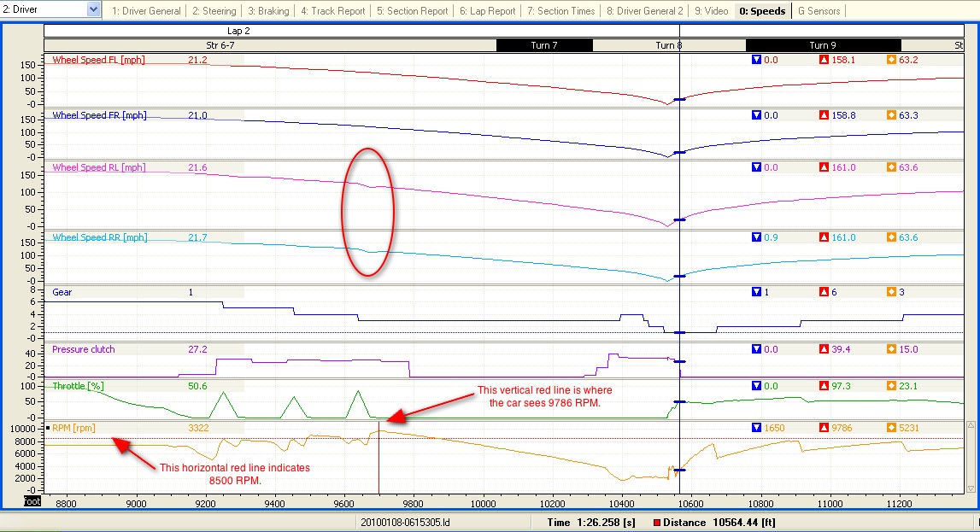The image size is (980, 532).
Task: Click the 10000 tick on distance axis
Action: tap(483, 504)
